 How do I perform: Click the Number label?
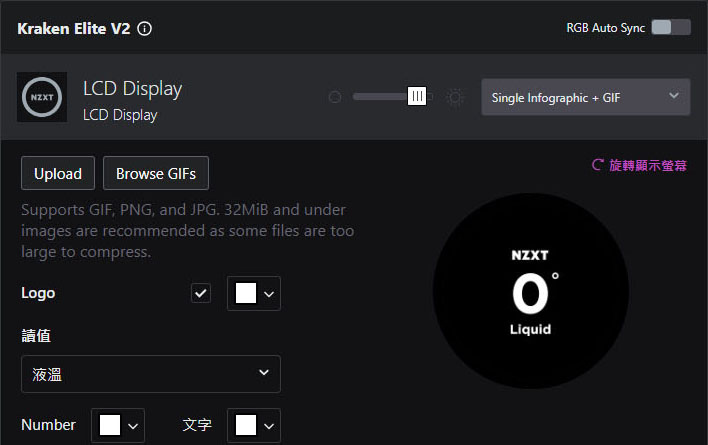[48, 425]
